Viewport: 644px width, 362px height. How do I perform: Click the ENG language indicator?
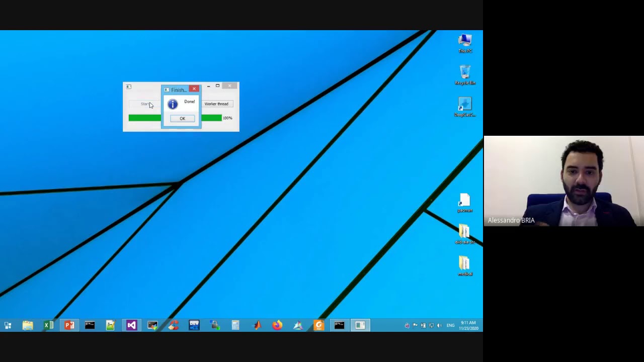pos(450,326)
